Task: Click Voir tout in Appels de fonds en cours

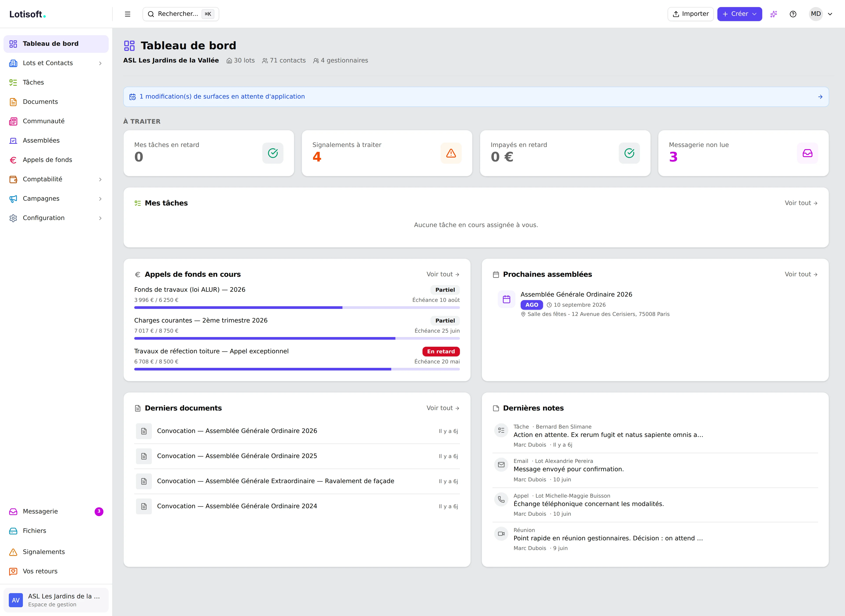Action: [x=443, y=274]
